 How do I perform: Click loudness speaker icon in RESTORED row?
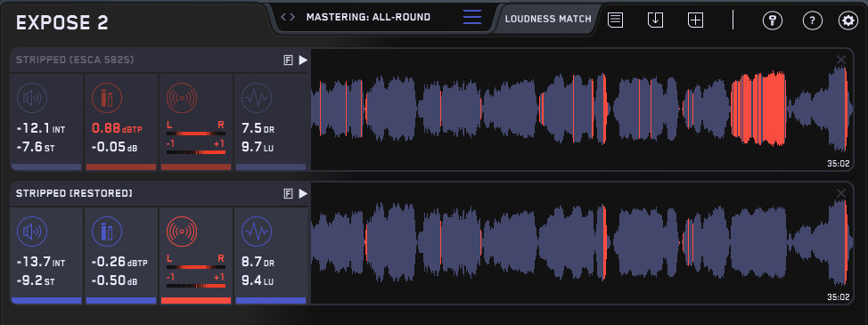click(32, 232)
